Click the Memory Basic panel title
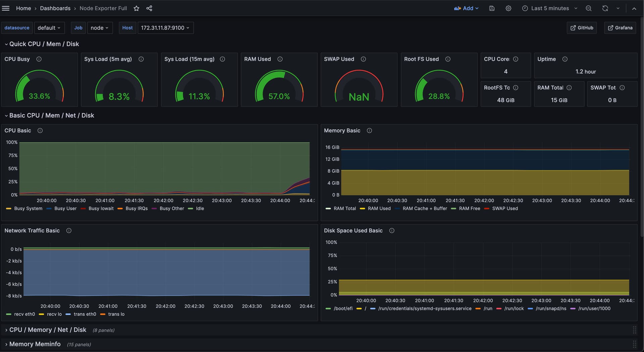This screenshot has height=352, width=644. tap(342, 130)
